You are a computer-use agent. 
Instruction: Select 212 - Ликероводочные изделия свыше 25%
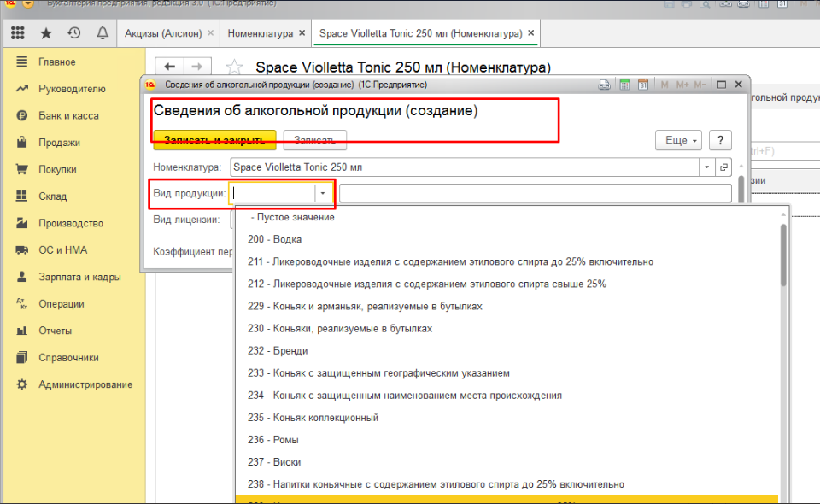pos(507,284)
